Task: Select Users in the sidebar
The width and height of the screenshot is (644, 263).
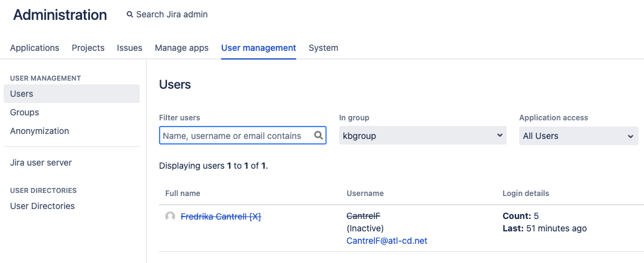Action: (22, 94)
